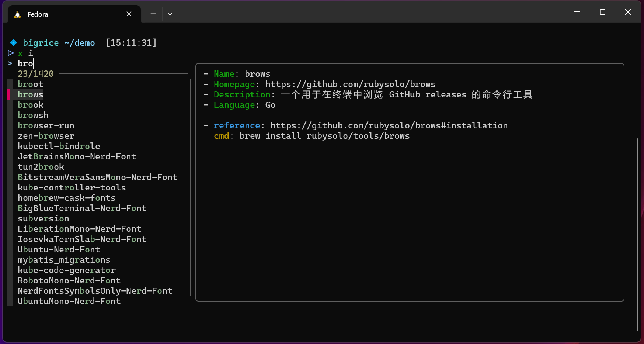Select 'RobotoMono-Nerd-Font' entry

[69, 281]
